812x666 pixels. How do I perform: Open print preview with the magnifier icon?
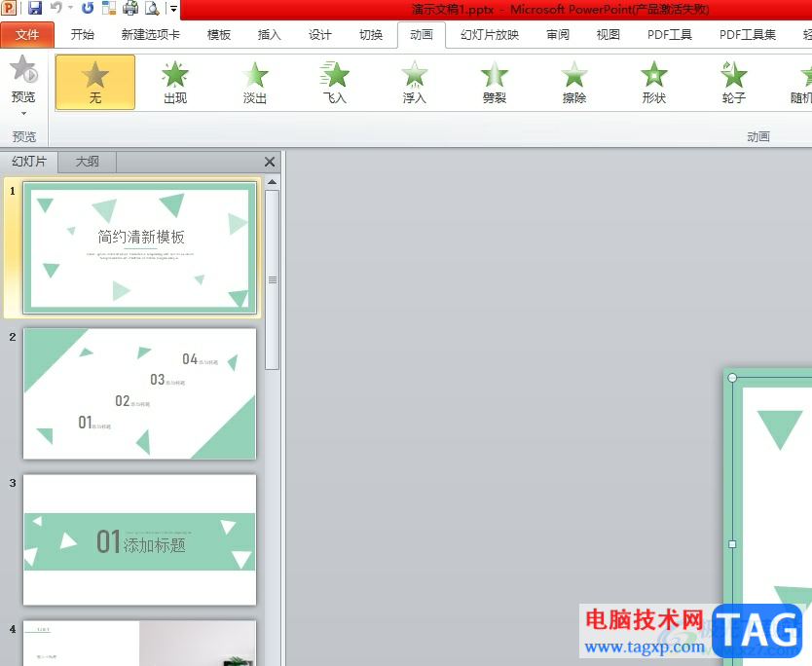(x=152, y=8)
